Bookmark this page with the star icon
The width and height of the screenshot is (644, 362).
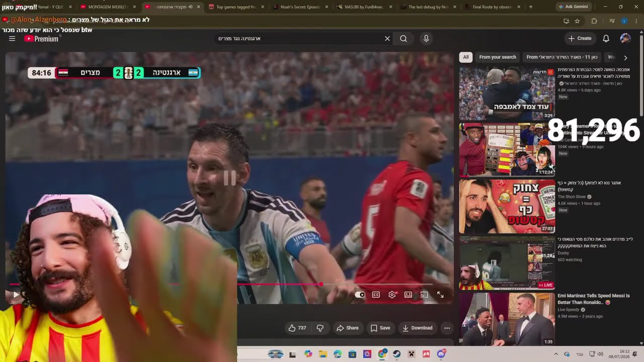click(x=577, y=21)
